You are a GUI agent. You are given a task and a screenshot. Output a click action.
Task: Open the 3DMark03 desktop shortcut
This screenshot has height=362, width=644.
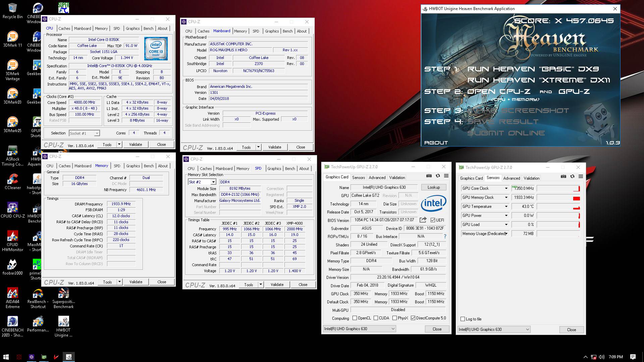13,97
